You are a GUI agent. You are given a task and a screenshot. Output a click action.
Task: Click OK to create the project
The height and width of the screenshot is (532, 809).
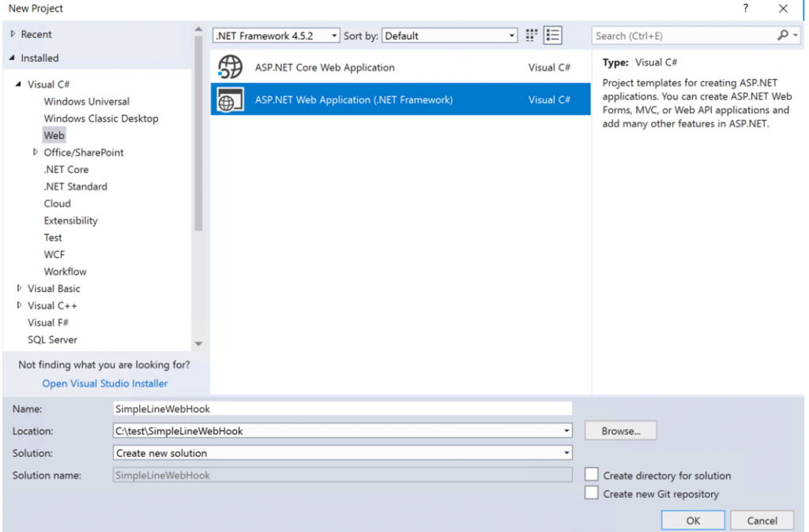pyautogui.click(x=693, y=520)
